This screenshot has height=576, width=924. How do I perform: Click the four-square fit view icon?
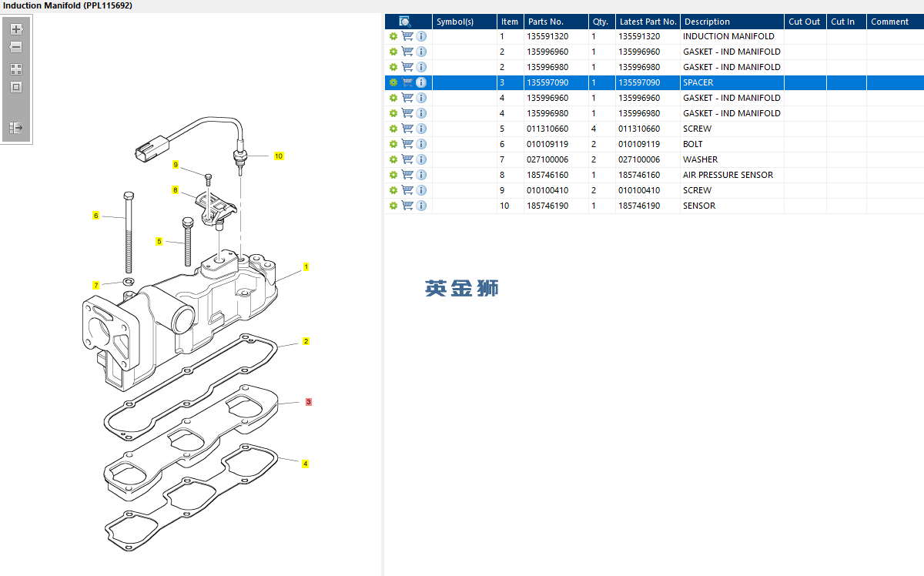16,69
